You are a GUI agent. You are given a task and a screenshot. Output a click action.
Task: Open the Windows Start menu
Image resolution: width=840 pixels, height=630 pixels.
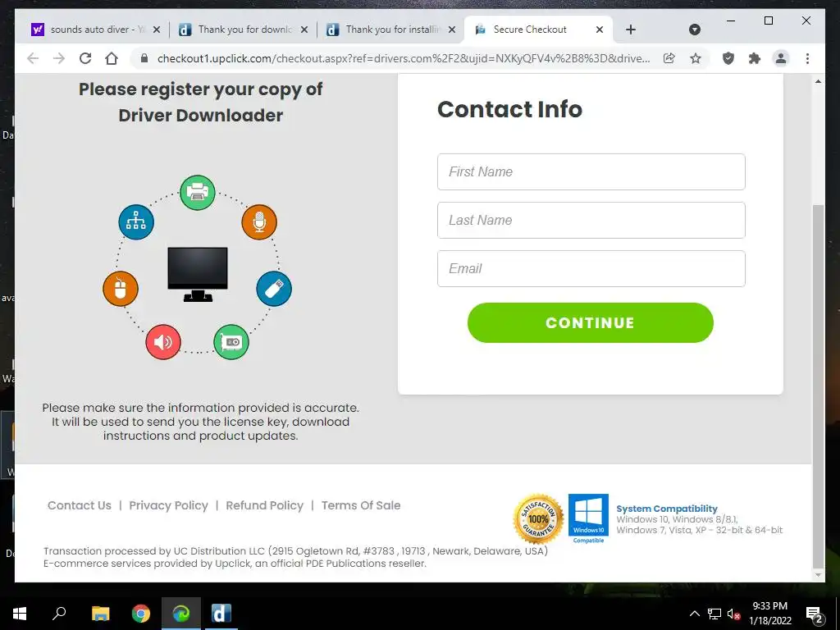(20, 614)
